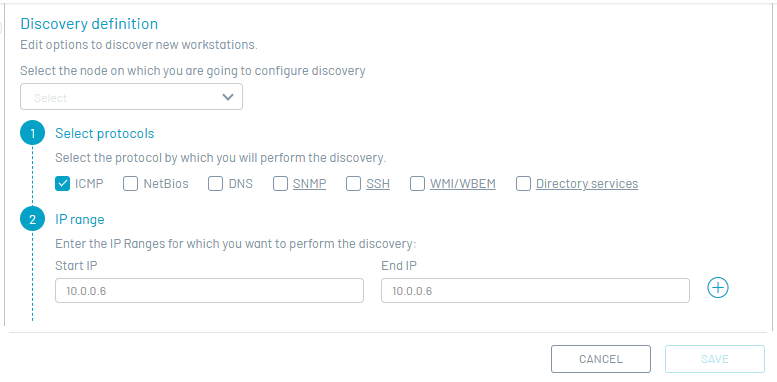Enable the NetBios protocol checkbox

[130, 184]
